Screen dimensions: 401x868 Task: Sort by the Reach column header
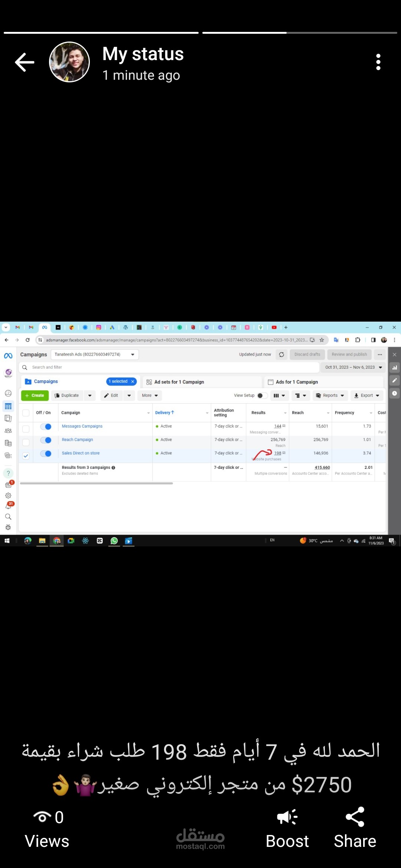pos(298,412)
